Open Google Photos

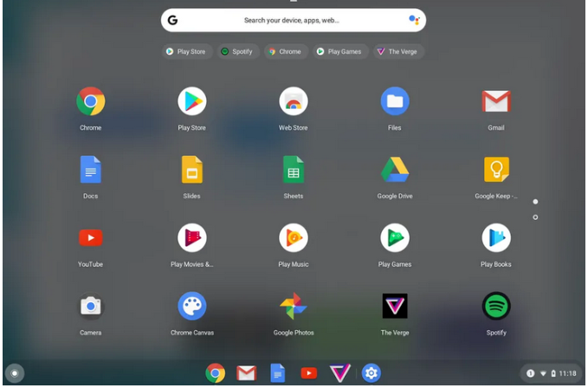pos(294,306)
